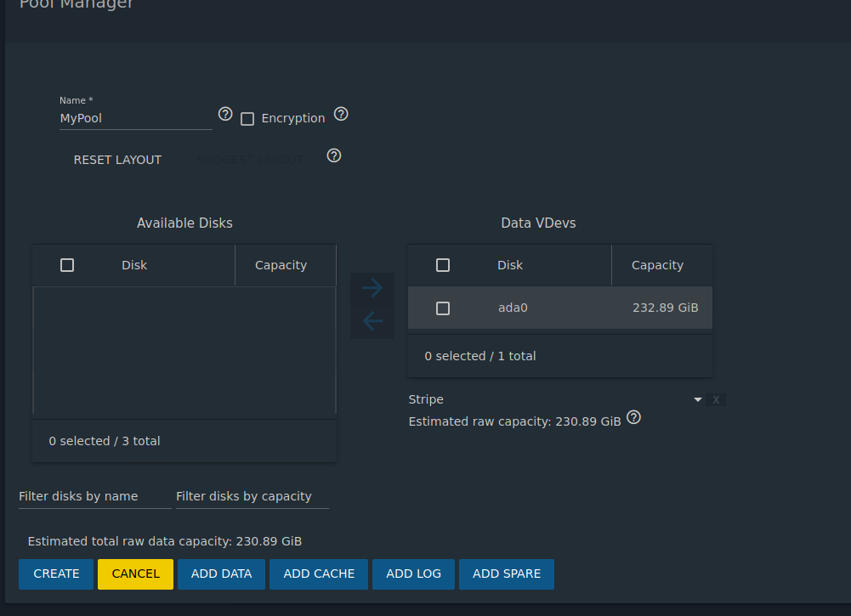Click ADD LOG vdev button
The image size is (851, 616).
(x=413, y=574)
